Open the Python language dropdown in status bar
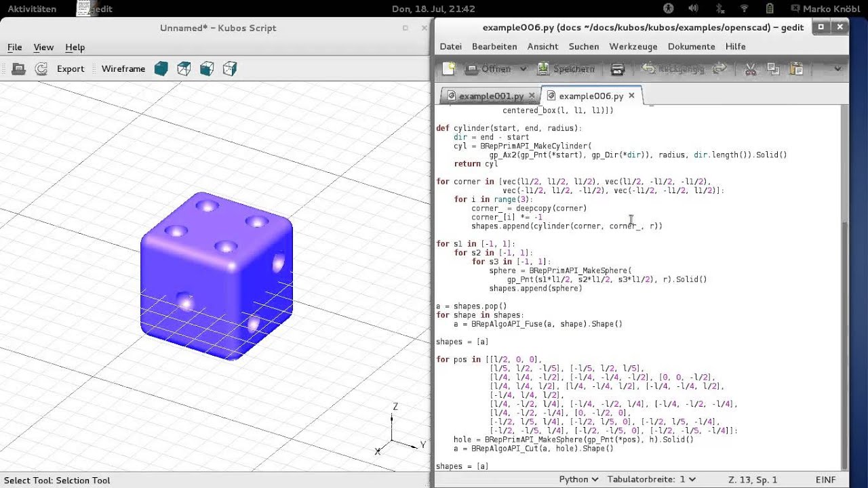Screen dimensions: 868x488 click(x=578, y=479)
